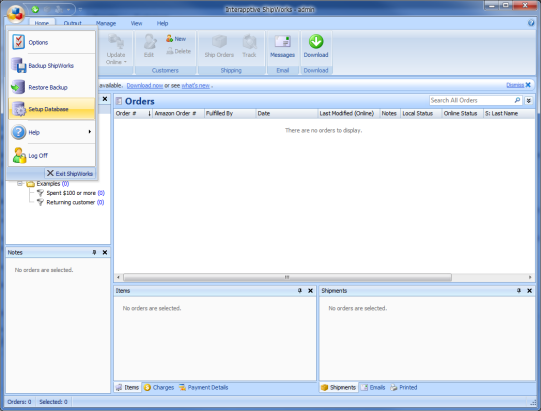Sort by Order # column header
Screen dimensions: 541x411
(133, 113)
